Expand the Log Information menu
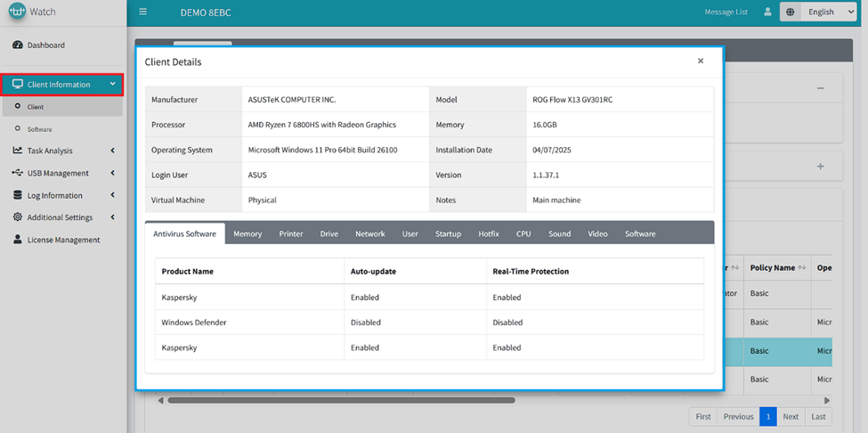 [54, 195]
